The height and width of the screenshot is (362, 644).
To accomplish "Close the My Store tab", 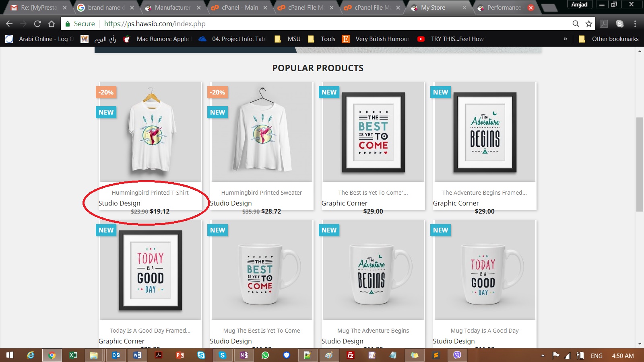I will click(x=464, y=8).
